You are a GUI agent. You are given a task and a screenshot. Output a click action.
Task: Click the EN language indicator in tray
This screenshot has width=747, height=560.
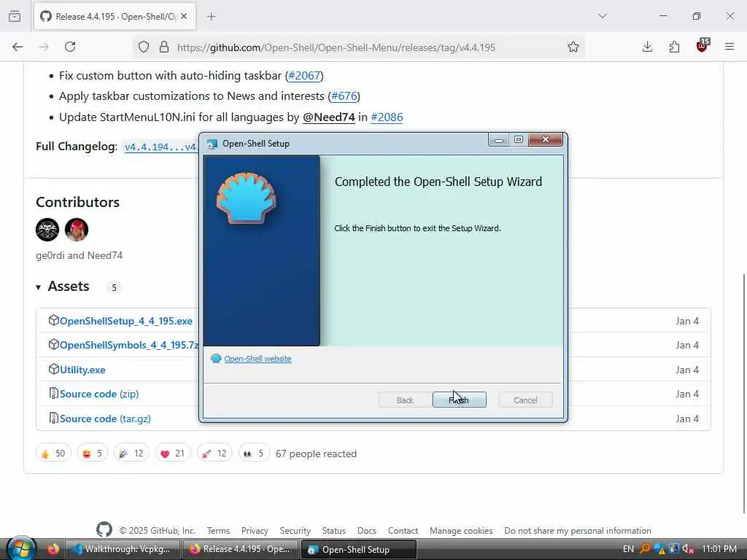628,549
